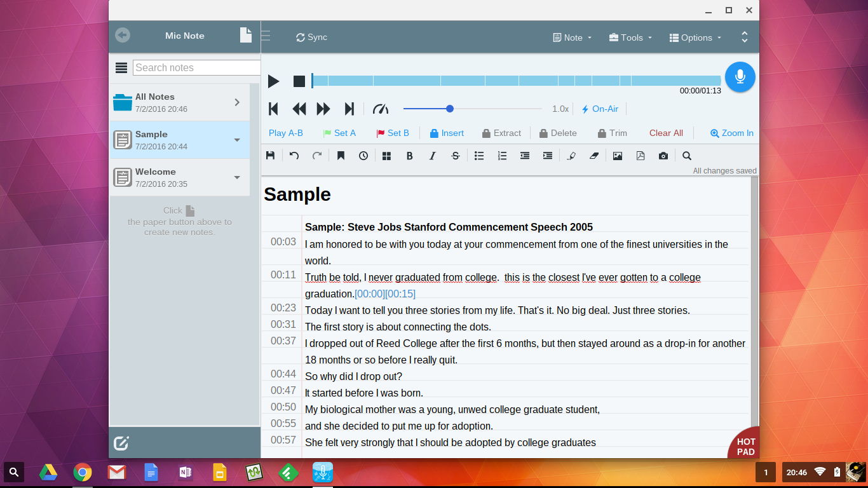The image size is (868, 488).
Task: Insert timestamp with clock icon
Action: coord(363,156)
